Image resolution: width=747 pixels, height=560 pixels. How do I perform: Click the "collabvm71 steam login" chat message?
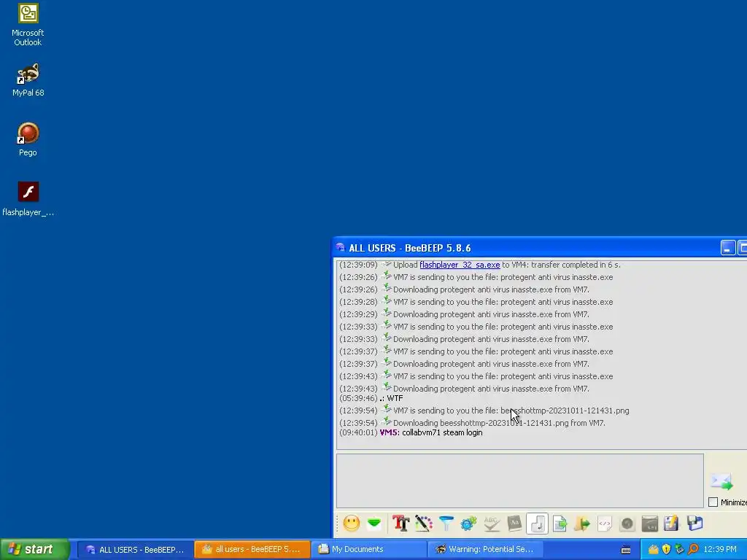pyautogui.click(x=442, y=432)
